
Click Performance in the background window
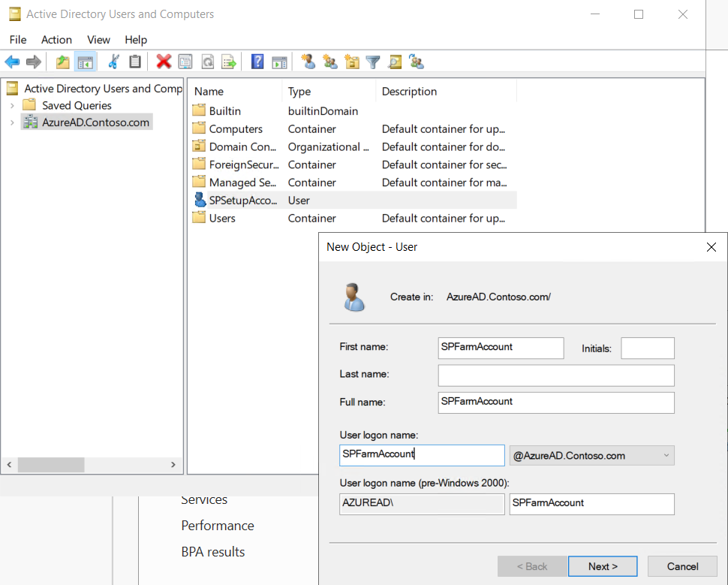coord(218,526)
